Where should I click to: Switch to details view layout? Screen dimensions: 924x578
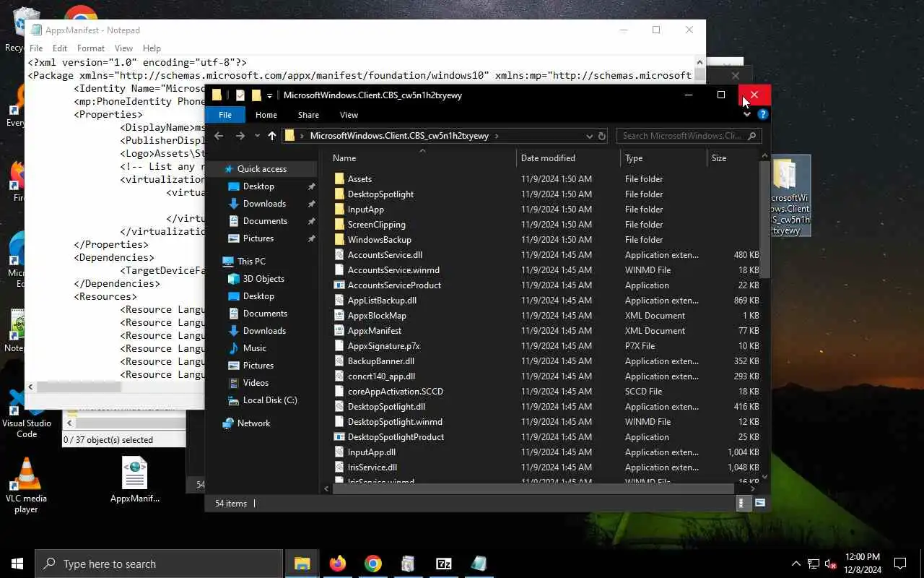(744, 503)
